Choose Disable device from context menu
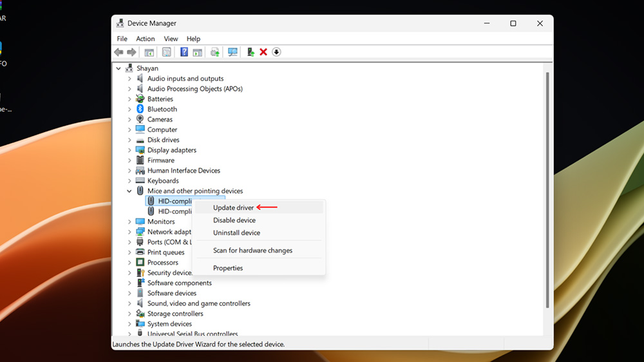 pyautogui.click(x=259, y=220)
